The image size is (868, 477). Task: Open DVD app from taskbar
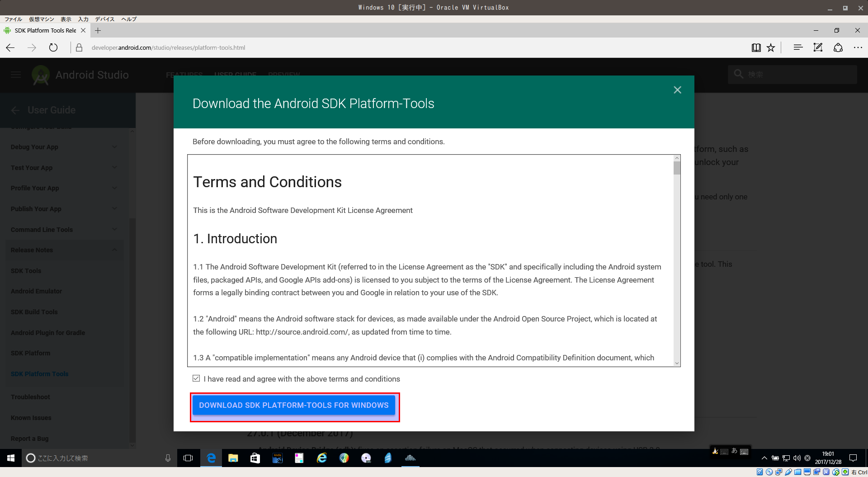click(366, 458)
